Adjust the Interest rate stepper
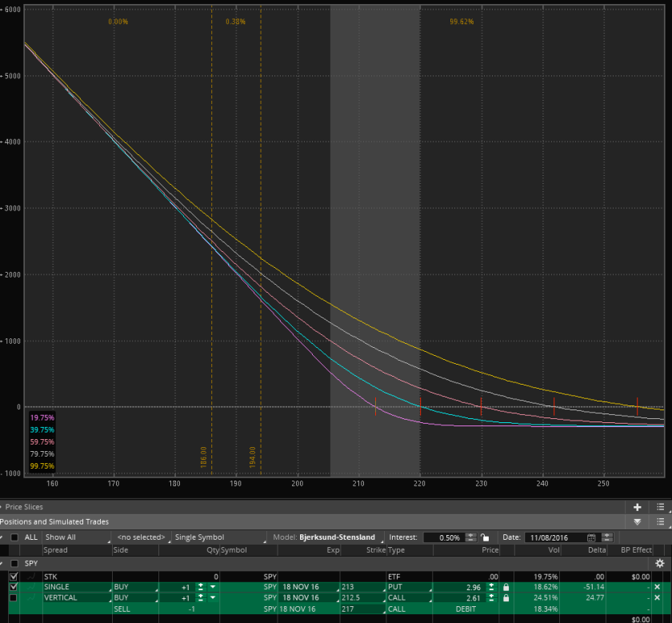672x623 pixels. tap(471, 537)
